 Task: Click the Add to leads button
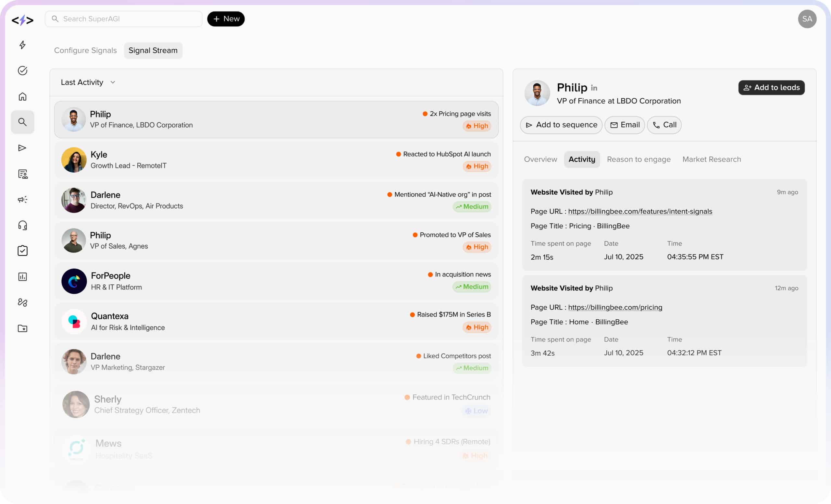[x=771, y=88]
